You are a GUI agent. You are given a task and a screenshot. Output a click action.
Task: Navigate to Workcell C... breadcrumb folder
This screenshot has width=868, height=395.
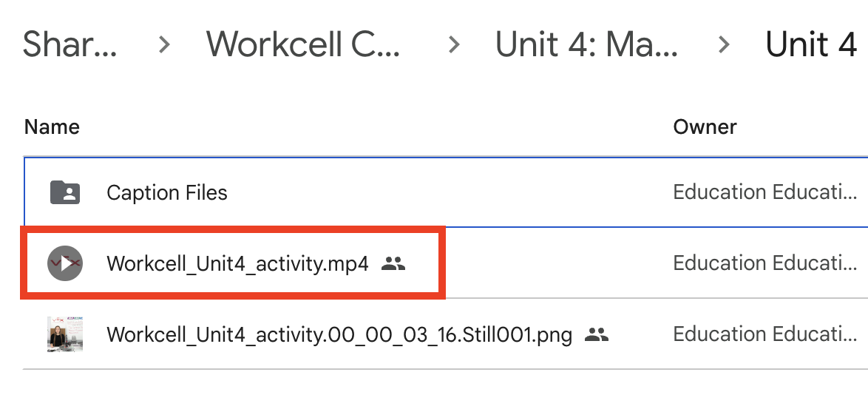[303, 45]
